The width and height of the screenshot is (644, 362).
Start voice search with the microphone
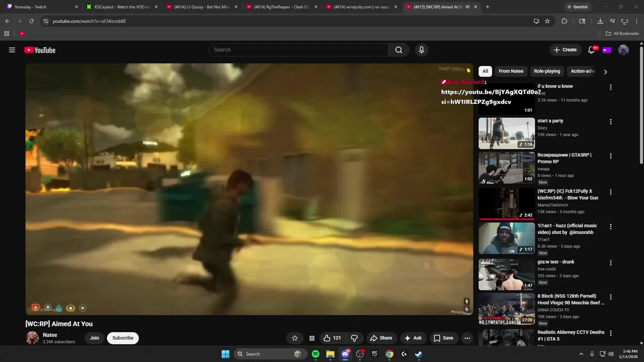pyautogui.click(x=422, y=50)
